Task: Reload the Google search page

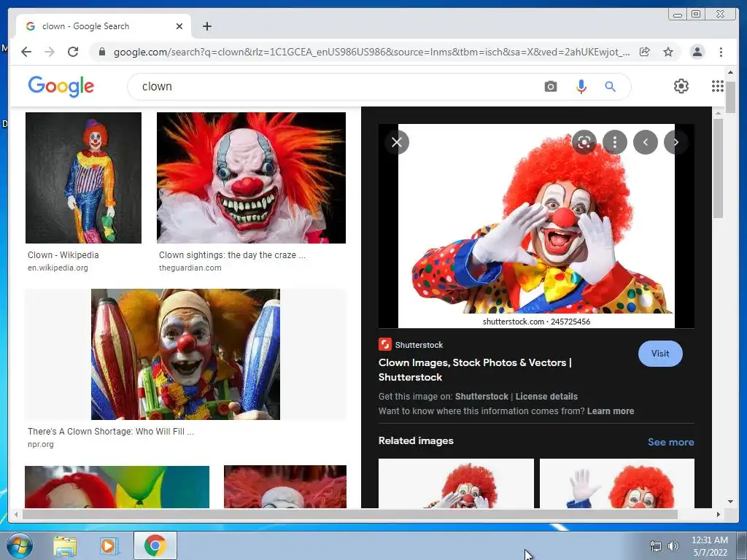Action: click(x=73, y=52)
